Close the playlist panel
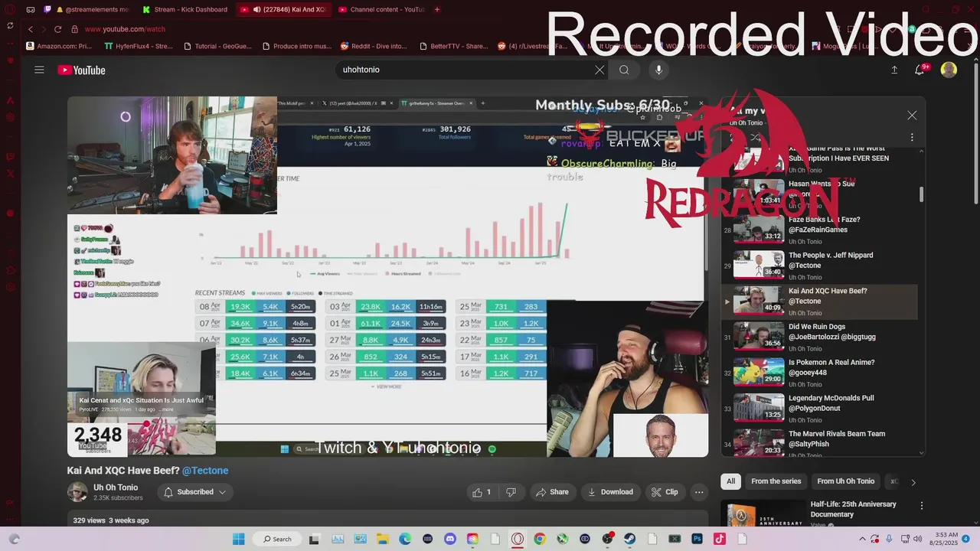Screen dimensions: 980x551 pyautogui.click(x=912, y=116)
